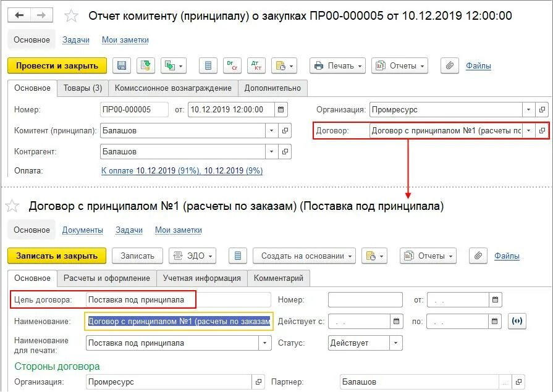553x392 pixels.
Task: Open the Файлы link in report toolbar
Action: pos(478,66)
